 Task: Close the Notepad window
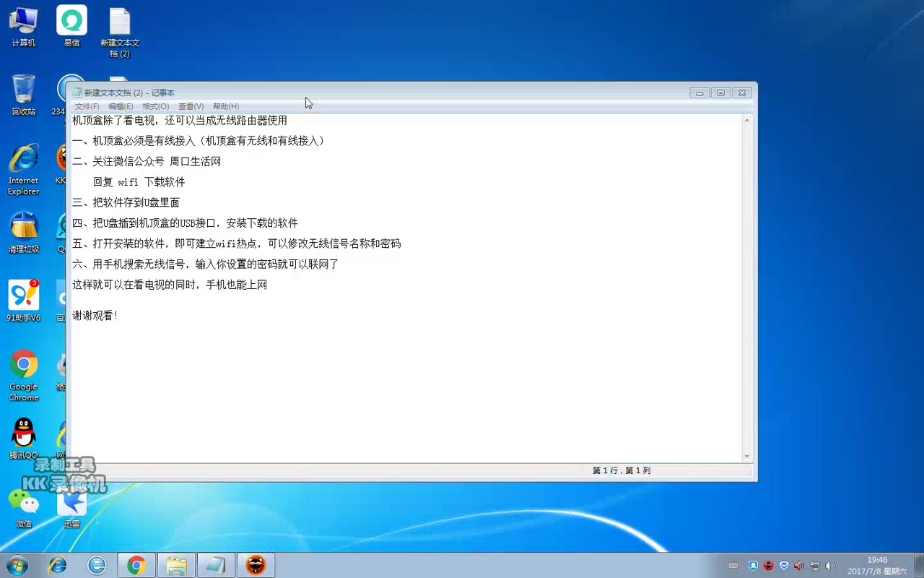click(742, 92)
